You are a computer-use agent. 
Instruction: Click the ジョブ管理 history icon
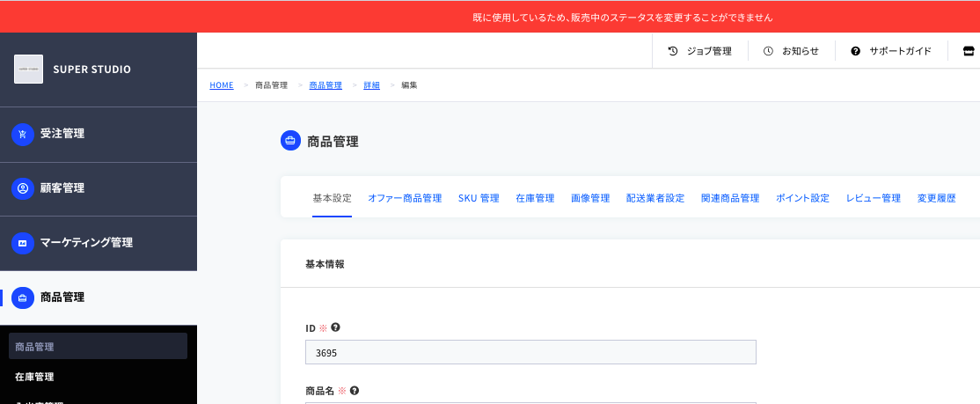673,51
